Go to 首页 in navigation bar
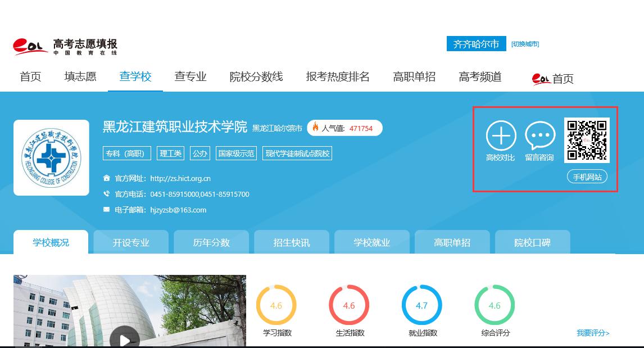Viewport: 644px width, 348px height. [30, 76]
